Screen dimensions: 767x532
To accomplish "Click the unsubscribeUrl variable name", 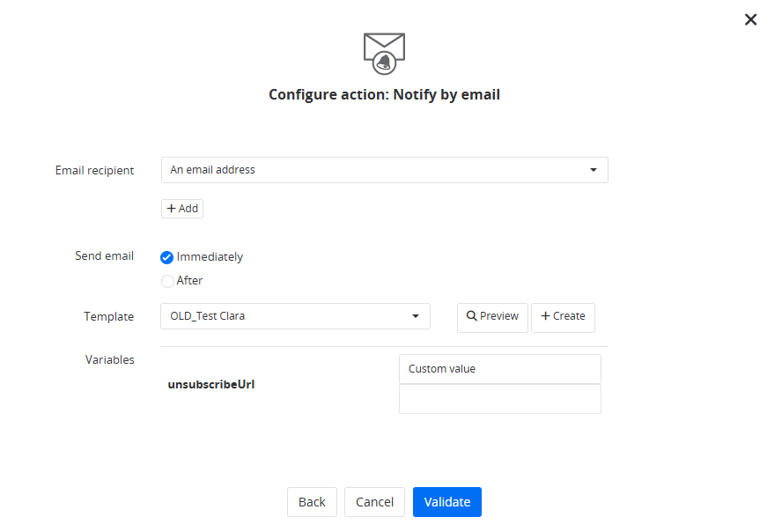I will [211, 385].
